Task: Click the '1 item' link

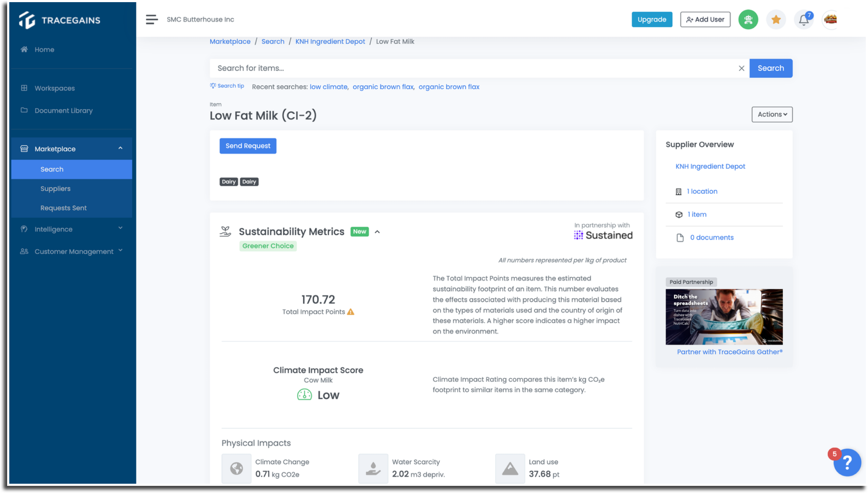Action: pyautogui.click(x=697, y=214)
